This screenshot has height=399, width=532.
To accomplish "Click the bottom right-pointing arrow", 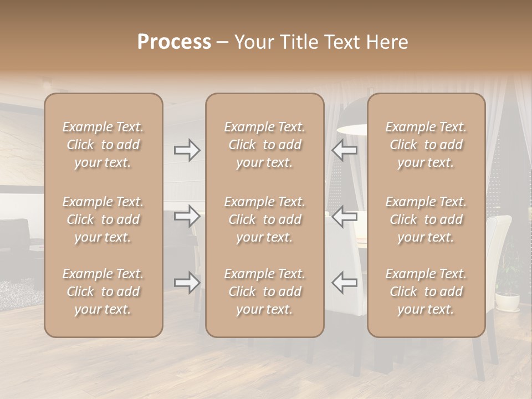I will pyautogui.click(x=187, y=283).
